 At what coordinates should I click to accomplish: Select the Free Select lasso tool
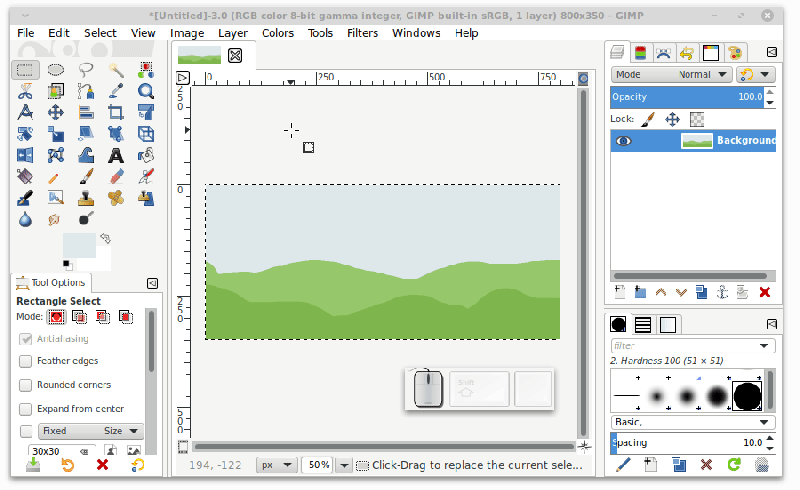[x=86, y=69]
